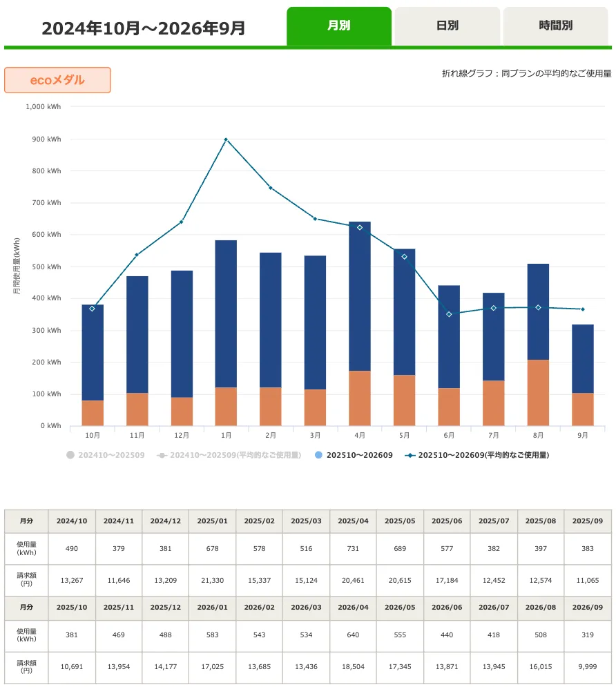The image size is (616, 687).
Task: Toggle the teal 202510～202609 average usage line legend
Action: click(x=477, y=455)
